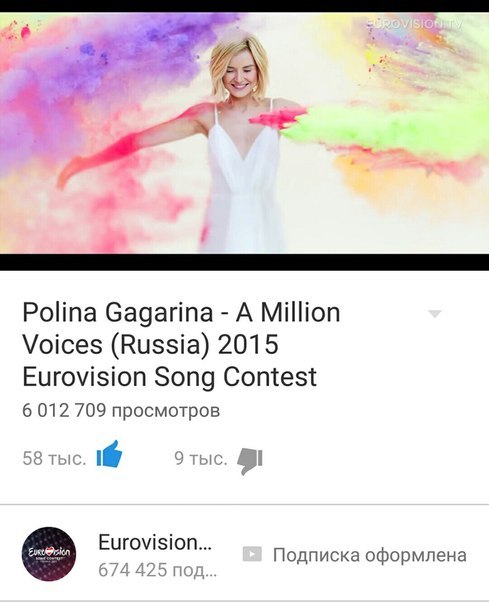
Task: Click the 9 тыс. dislikes count
Action: [x=201, y=458]
